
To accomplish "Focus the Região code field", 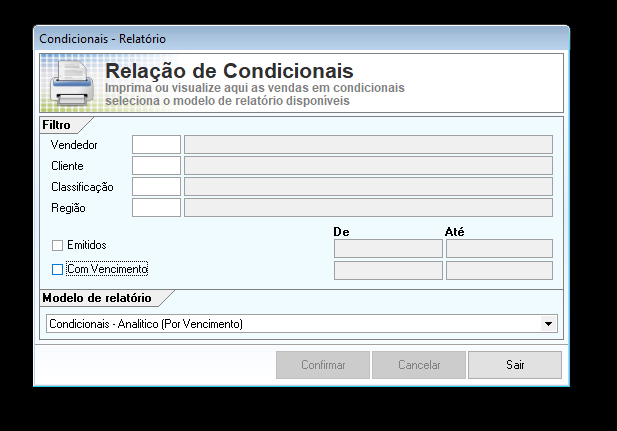I will 156,207.
